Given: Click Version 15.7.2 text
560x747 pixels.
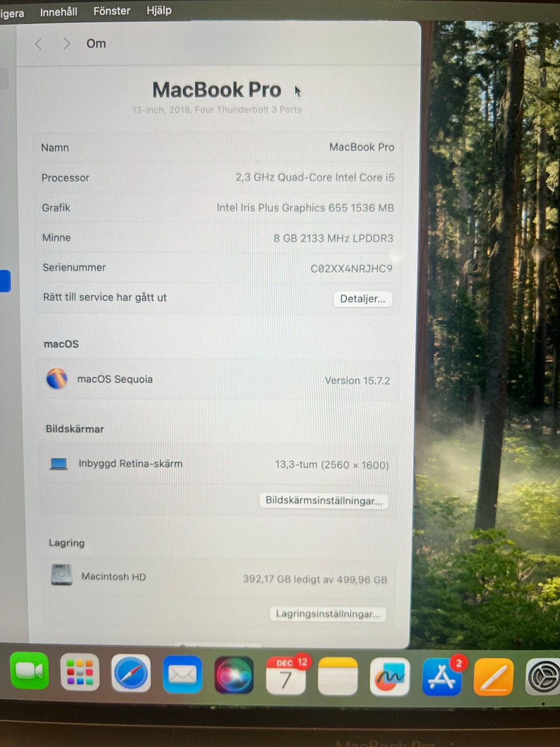Looking at the screenshot, I should click(x=358, y=381).
